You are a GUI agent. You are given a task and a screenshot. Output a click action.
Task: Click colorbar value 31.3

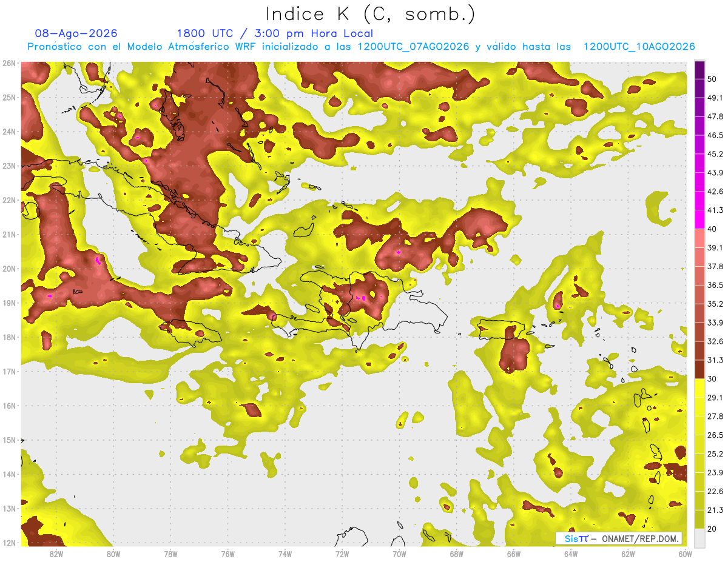pyautogui.click(x=715, y=360)
